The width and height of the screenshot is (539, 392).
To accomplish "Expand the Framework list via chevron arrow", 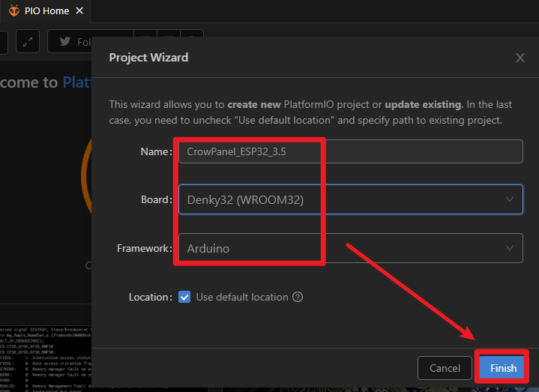I will [x=510, y=248].
